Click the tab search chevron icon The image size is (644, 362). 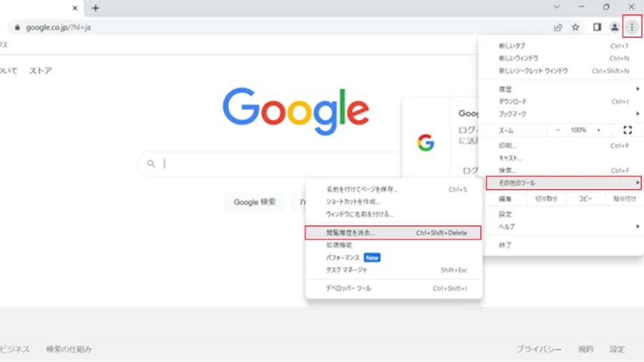point(557,6)
